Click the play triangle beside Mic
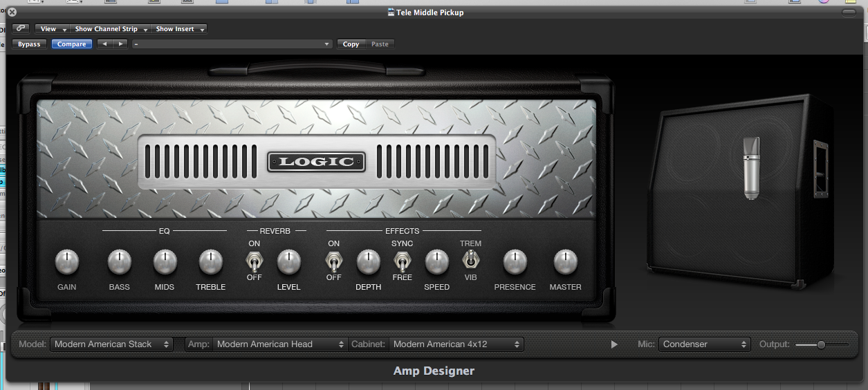This screenshot has width=868, height=390. click(x=614, y=344)
